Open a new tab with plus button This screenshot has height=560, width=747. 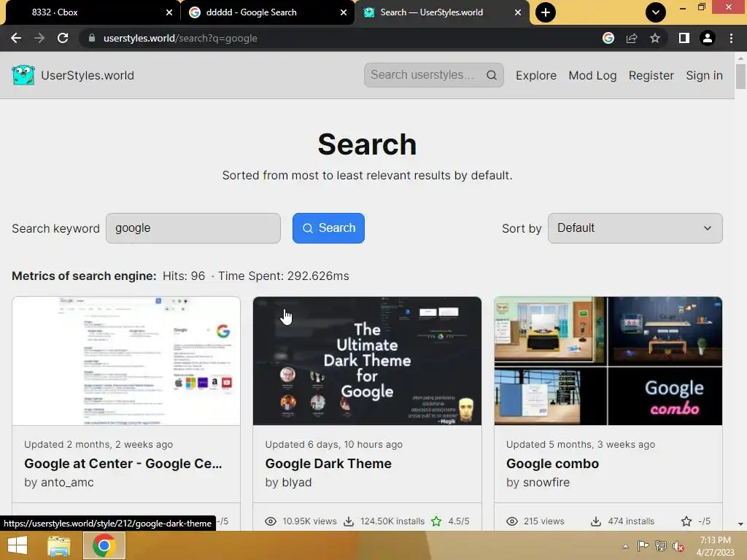click(546, 12)
